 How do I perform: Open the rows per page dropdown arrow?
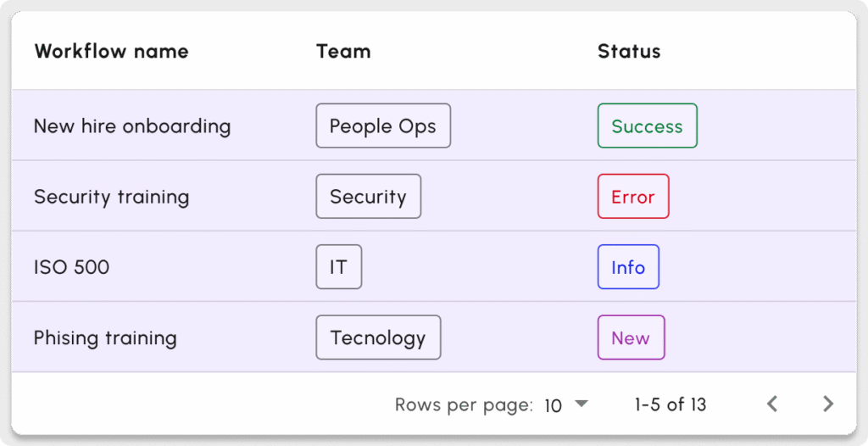pyautogui.click(x=581, y=404)
